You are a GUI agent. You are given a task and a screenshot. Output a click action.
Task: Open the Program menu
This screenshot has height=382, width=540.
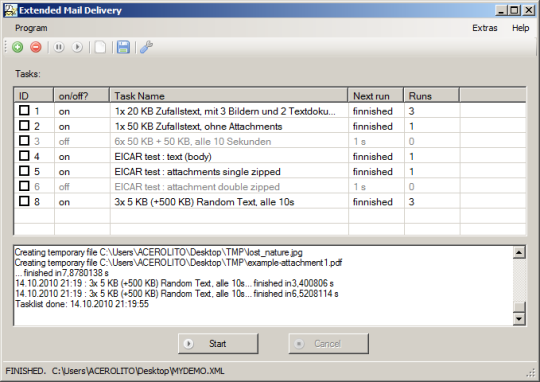click(x=31, y=28)
